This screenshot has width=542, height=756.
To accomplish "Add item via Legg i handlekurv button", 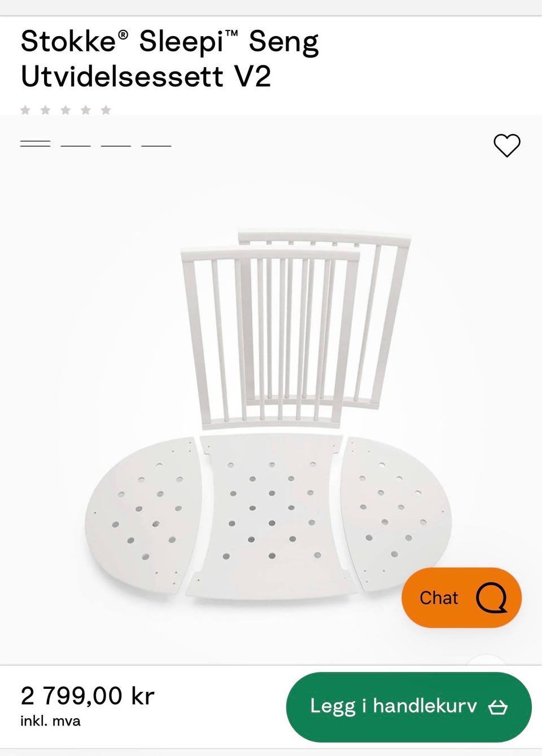I will coord(409,707).
